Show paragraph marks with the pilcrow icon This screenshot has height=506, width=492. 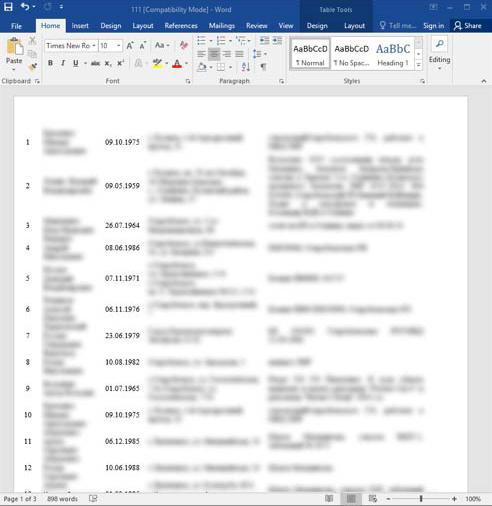(263, 67)
